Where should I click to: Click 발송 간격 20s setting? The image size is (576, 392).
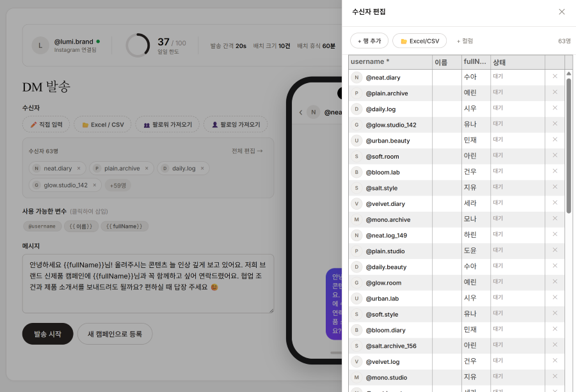click(228, 46)
